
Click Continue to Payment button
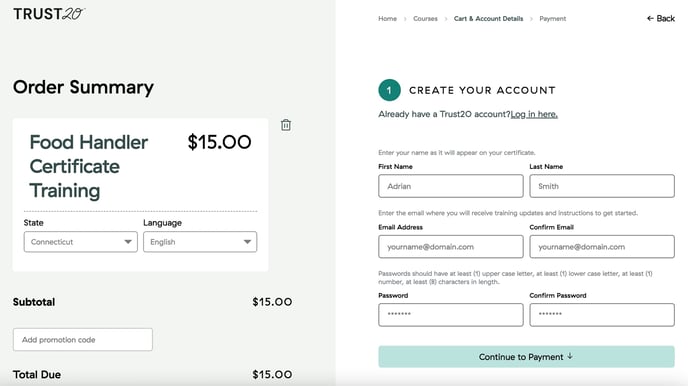pos(526,357)
